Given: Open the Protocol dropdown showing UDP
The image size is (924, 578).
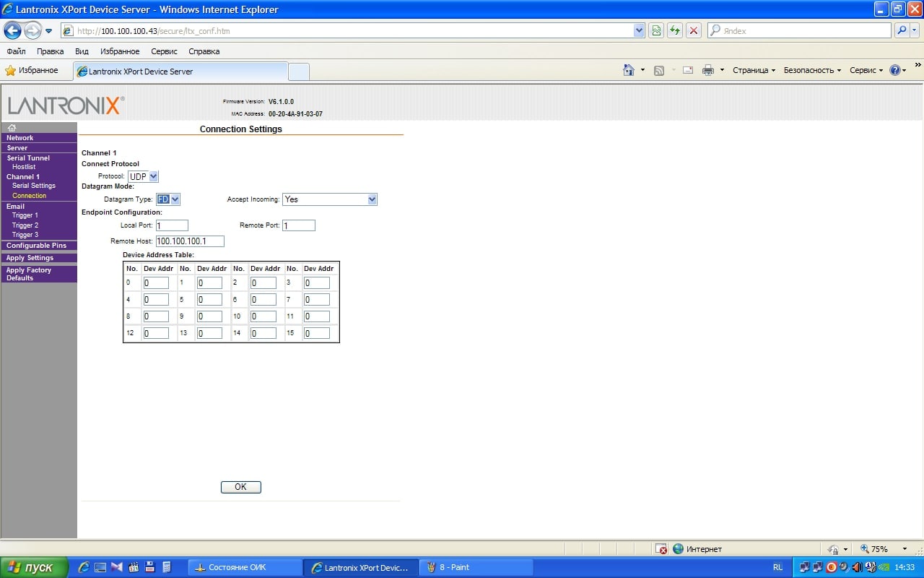Looking at the screenshot, I should (x=143, y=176).
